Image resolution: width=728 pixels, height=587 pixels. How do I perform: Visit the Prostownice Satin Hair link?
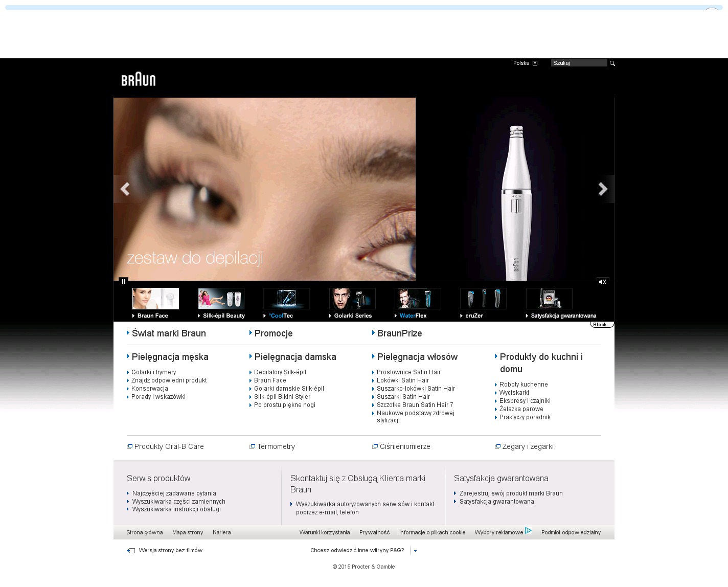click(x=408, y=372)
